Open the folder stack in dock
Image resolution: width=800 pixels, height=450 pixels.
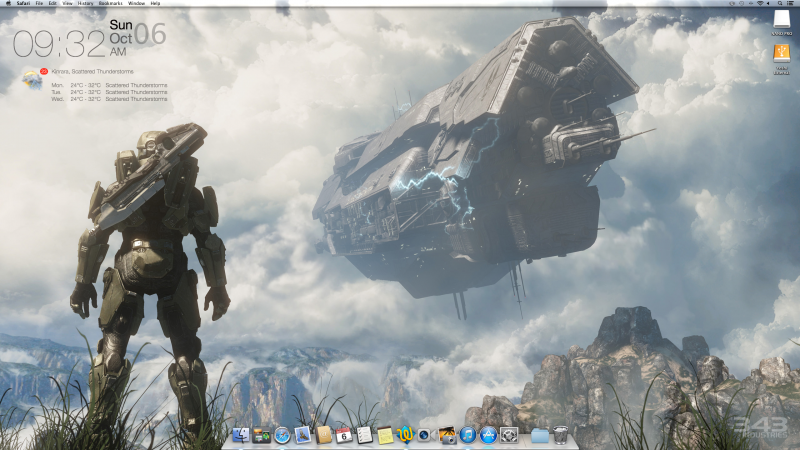[540, 435]
